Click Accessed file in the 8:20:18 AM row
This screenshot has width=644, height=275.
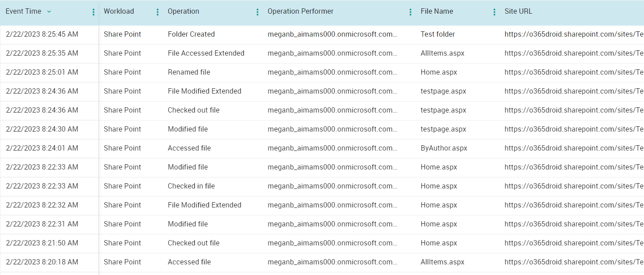click(189, 262)
